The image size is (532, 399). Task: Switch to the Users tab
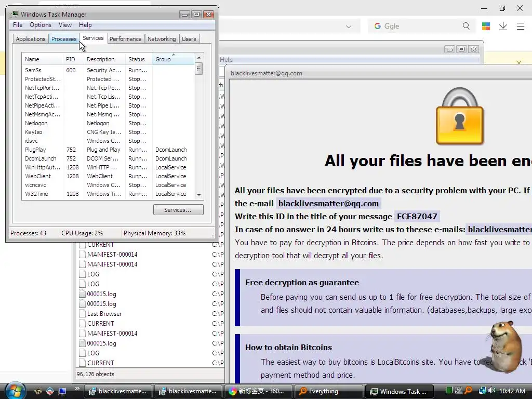click(x=189, y=38)
